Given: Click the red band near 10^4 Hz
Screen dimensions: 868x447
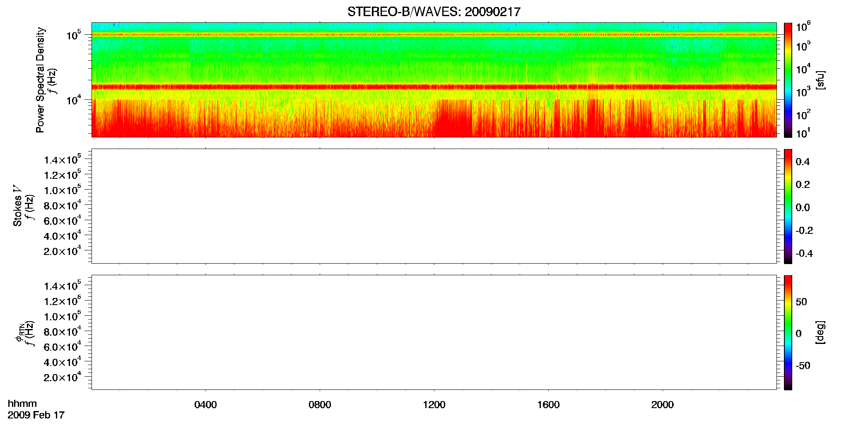Looking at the screenshot, I should (434, 87).
